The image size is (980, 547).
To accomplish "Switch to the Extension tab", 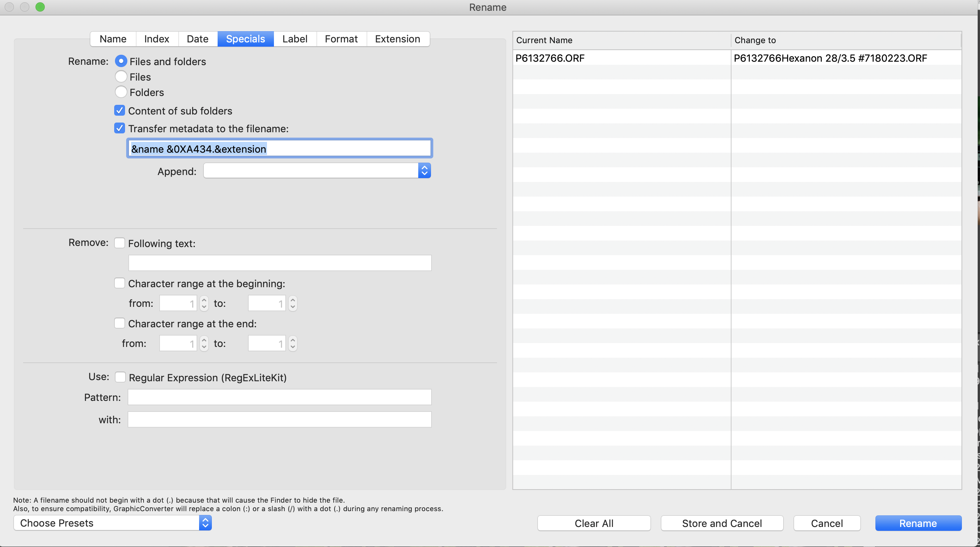I will (x=398, y=38).
